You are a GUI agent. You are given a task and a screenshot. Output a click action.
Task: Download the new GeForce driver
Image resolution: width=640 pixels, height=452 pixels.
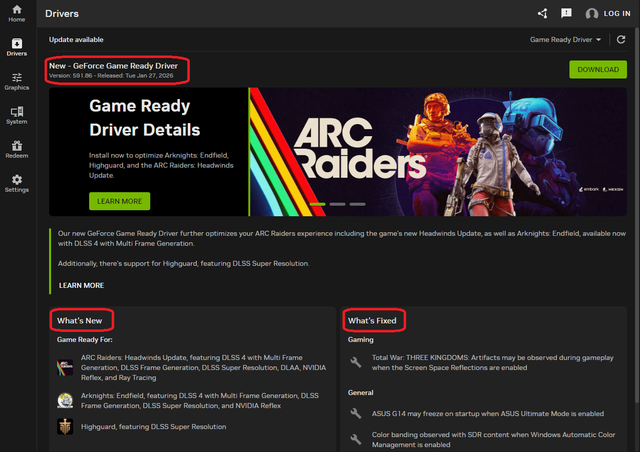click(598, 69)
